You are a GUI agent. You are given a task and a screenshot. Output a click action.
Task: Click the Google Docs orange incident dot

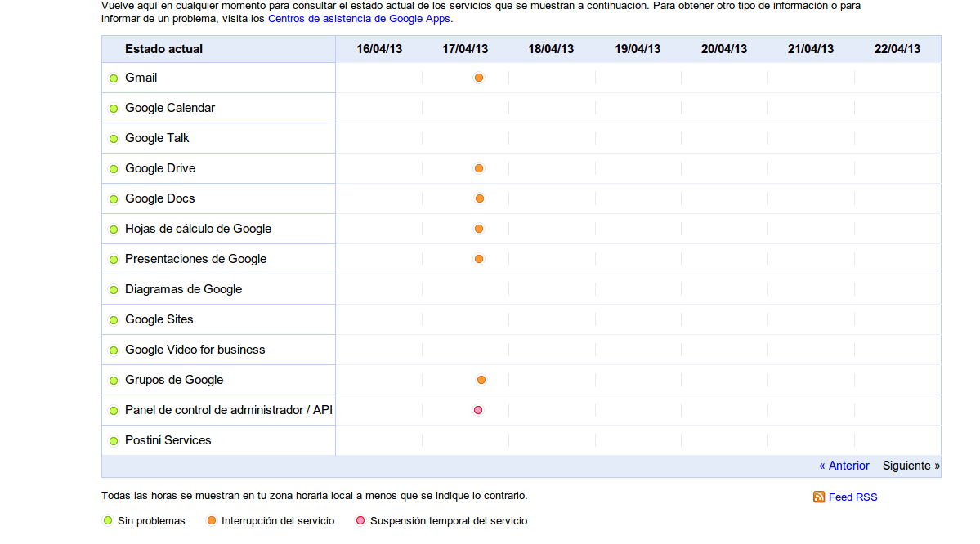tap(480, 198)
